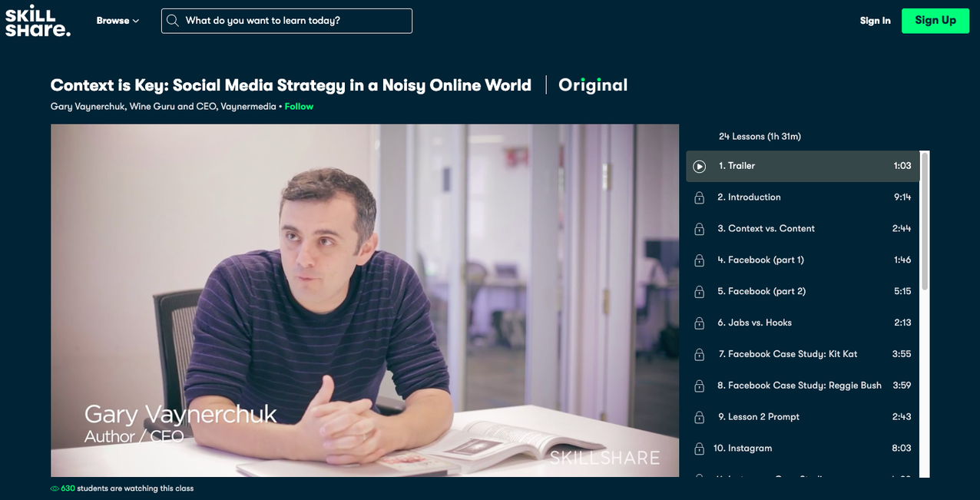The height and width of the screenshot is (500, 980).
Task: Click the lock icon for Facebook (part 2)
Action: 699,292
